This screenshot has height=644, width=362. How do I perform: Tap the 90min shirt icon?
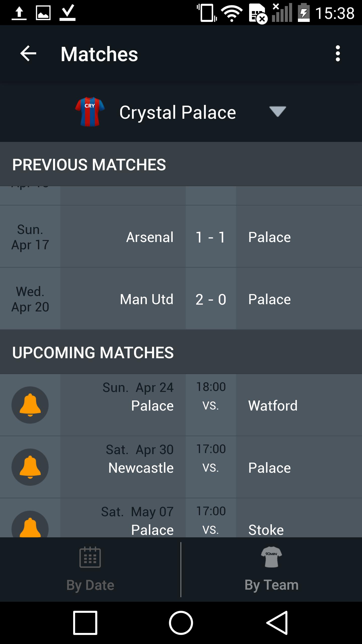[271, 557]
